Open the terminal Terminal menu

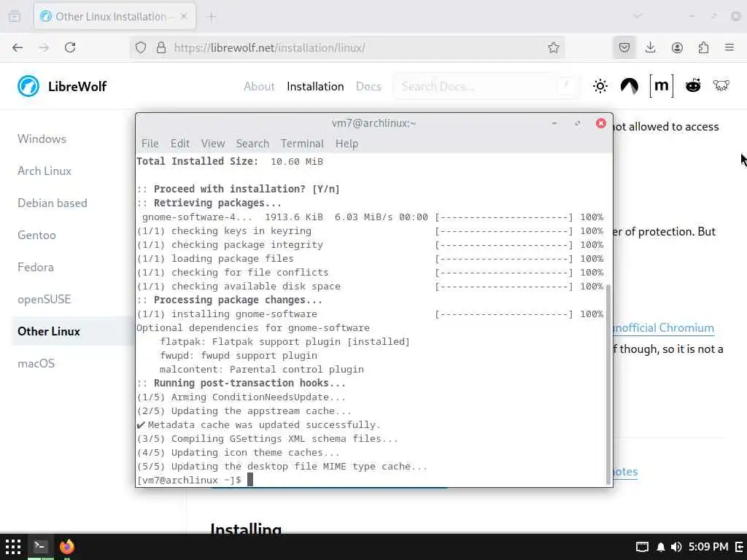click(x=302, y=144)
